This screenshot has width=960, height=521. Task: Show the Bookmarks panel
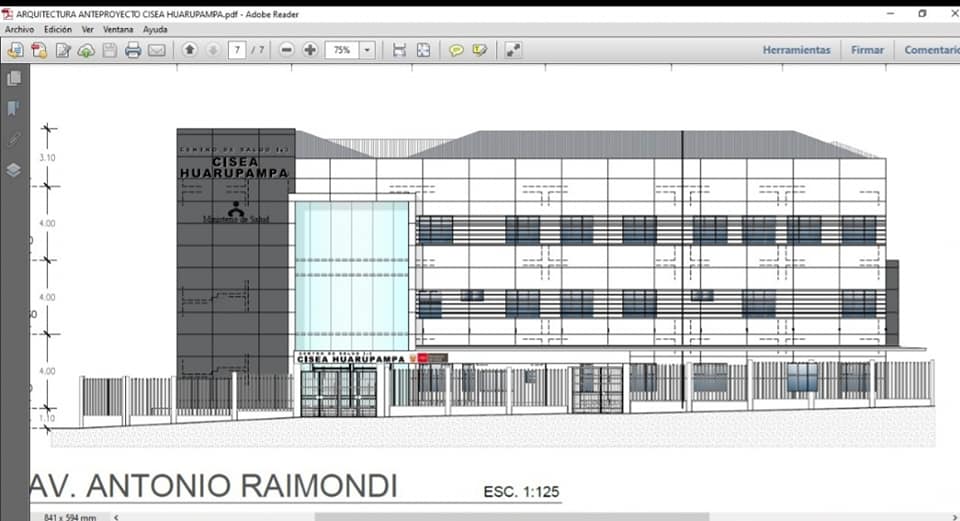(14, 108)
